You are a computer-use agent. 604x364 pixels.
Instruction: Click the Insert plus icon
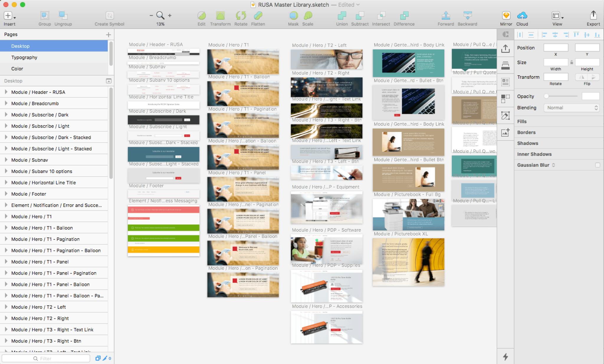click(x=8, y=15)
